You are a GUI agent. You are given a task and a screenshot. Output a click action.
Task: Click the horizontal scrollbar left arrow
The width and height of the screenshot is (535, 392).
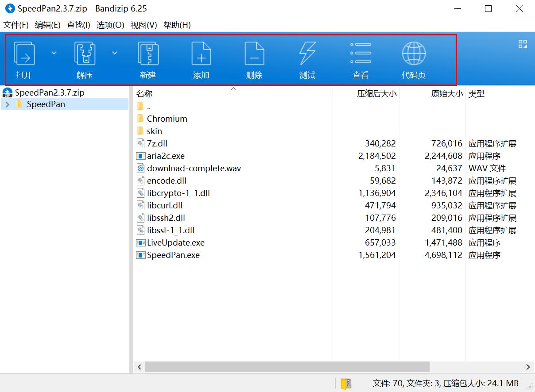(x=139, y=367)
